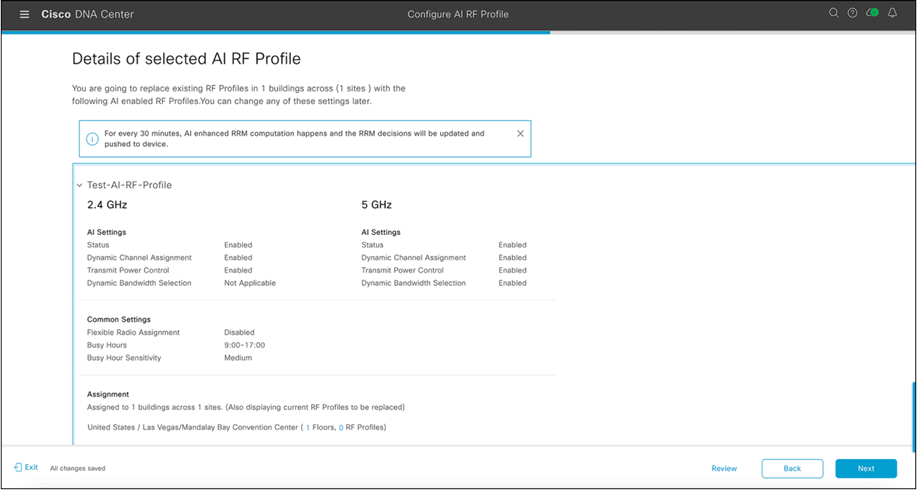Click the vertical scrollbar thumb
Screen dimensions: 917x490
(x=914, y=417)
